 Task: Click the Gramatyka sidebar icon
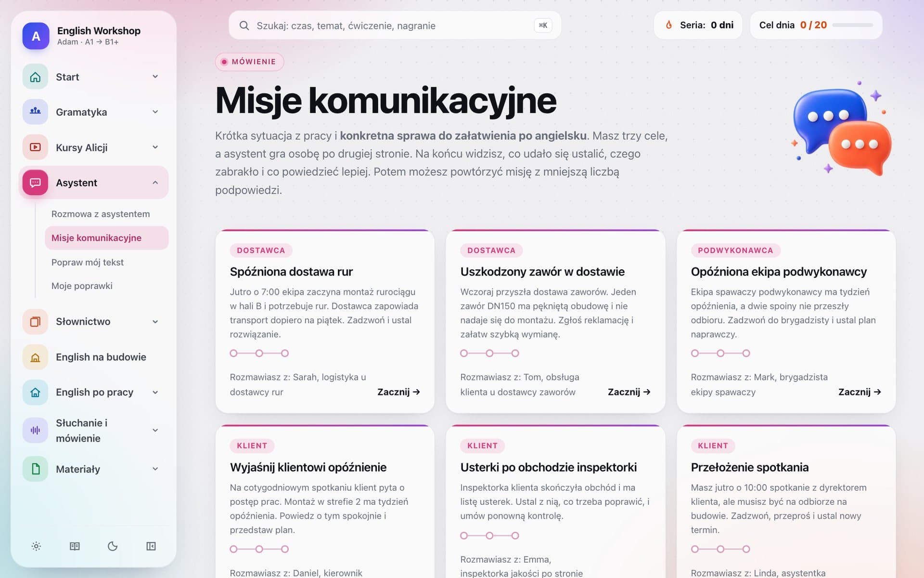click(35, 112)
